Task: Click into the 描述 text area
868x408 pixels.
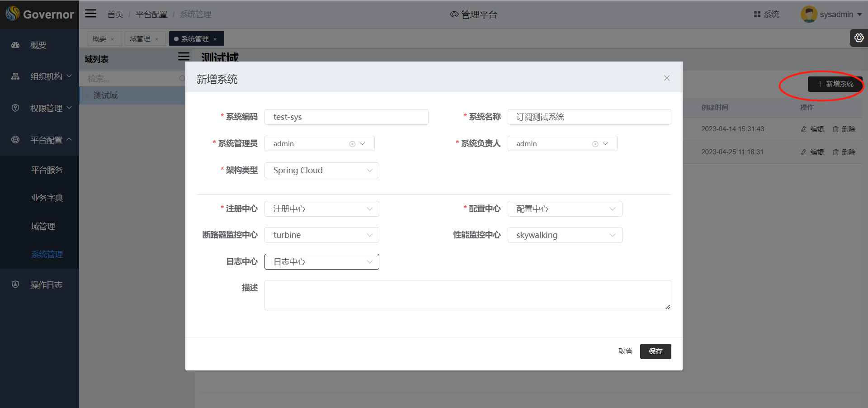Action: [x=467, y=295]
